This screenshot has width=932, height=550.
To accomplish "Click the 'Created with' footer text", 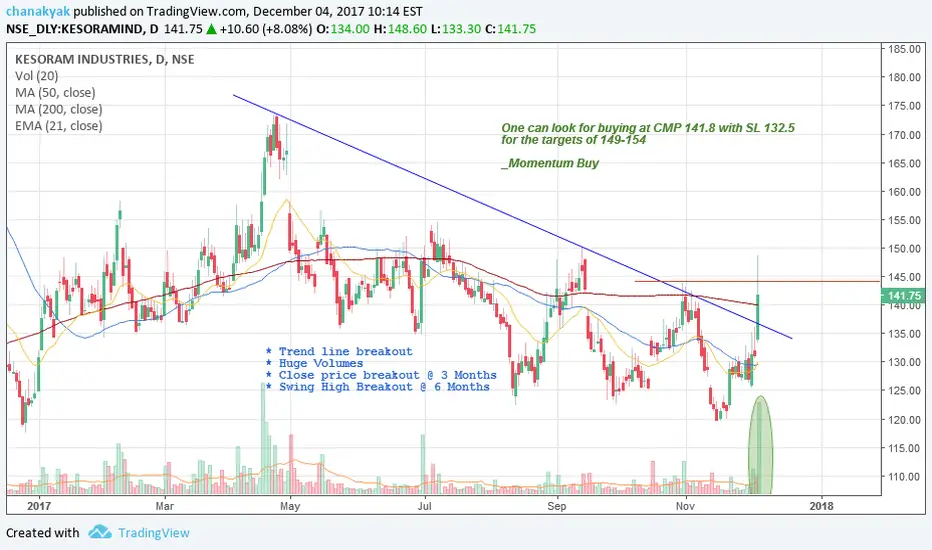I will point(43,533).
